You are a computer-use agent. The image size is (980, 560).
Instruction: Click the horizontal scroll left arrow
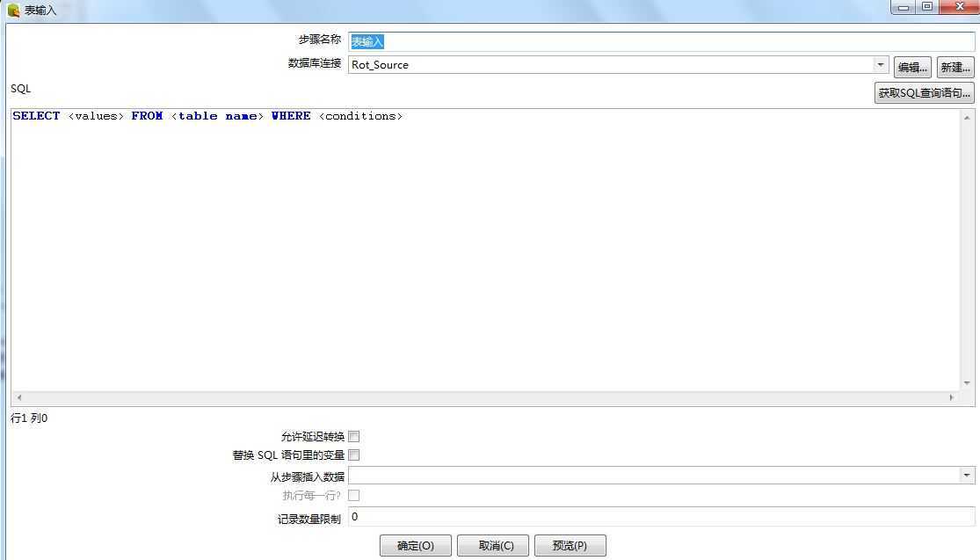click(x=19, y=397)
